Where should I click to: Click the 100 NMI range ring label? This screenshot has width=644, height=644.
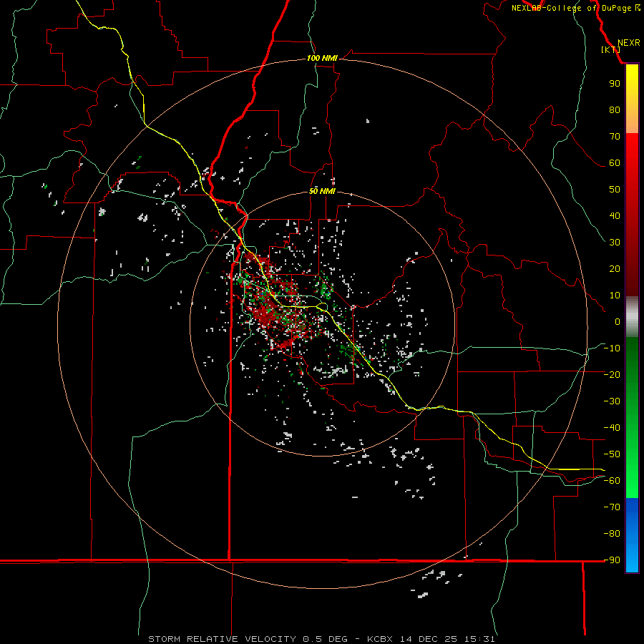[322, 58]
